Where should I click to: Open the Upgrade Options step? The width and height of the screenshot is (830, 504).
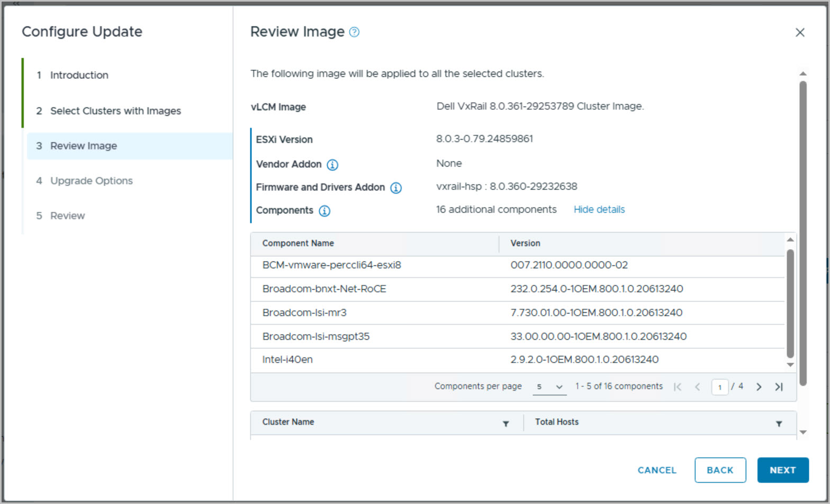91,181
